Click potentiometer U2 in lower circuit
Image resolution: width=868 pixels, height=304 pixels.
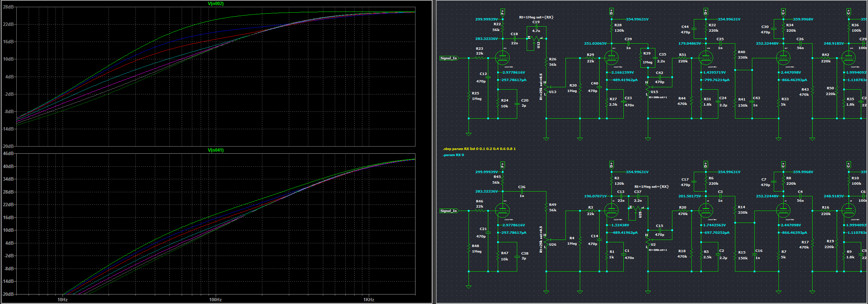coord(648,241)
